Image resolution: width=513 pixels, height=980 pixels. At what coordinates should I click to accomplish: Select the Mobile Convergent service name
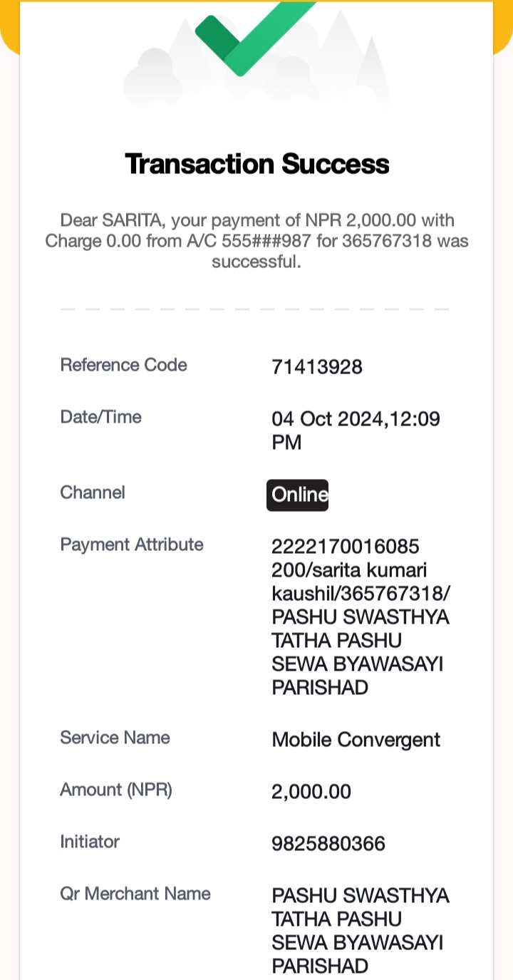pyautogui.click(x=356, y=740)
